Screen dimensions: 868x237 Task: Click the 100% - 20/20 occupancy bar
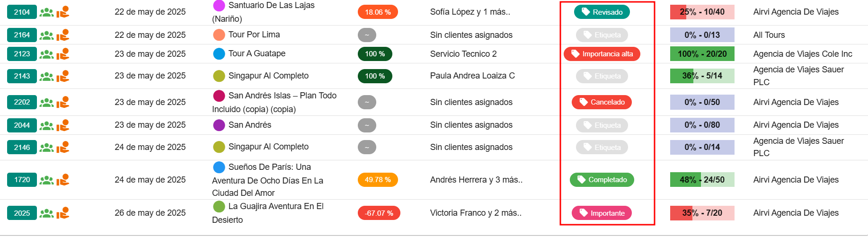[x=702, y=54]
